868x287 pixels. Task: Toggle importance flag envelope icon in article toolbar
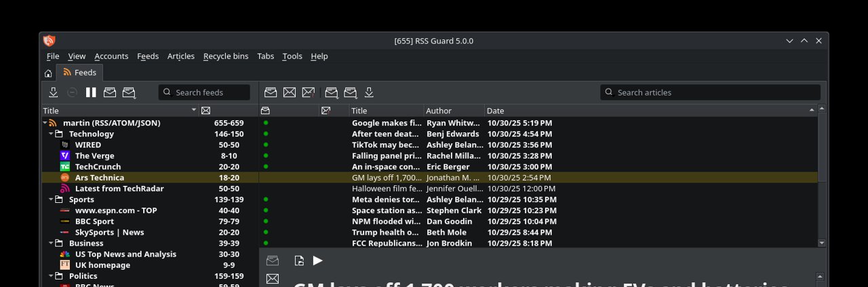point(309,92)
